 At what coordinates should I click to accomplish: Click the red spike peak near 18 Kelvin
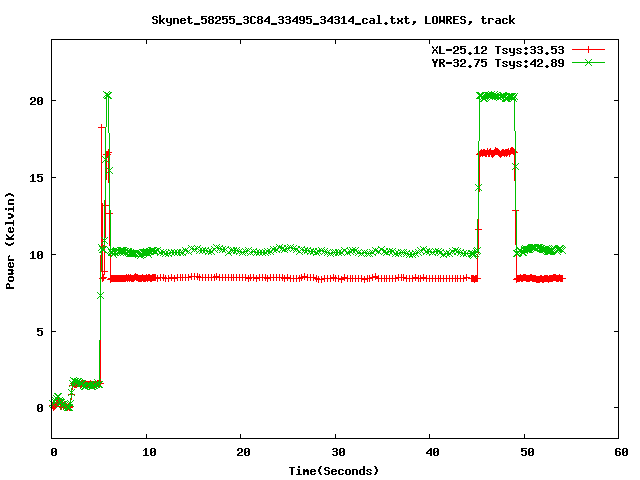pos(102,127)
